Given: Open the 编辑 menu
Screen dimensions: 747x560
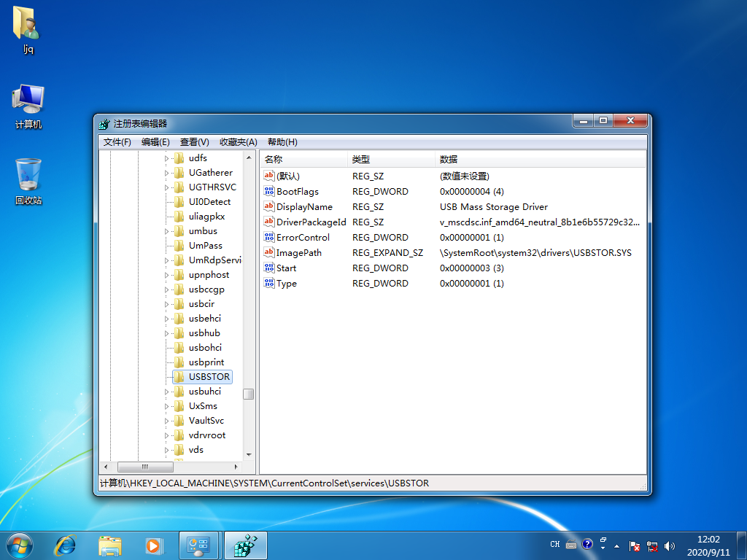Looking at the screenshot, I should click(155, 141).
